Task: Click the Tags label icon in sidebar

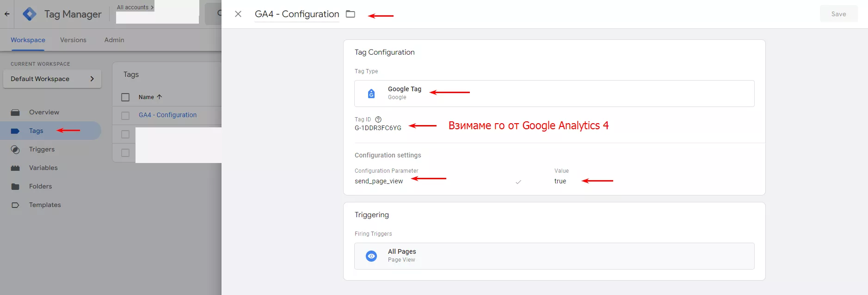Action: (x=15, y=131)
